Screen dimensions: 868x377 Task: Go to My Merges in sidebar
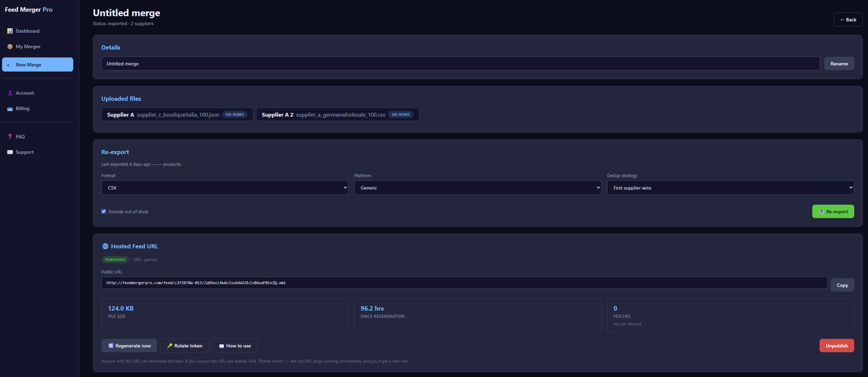click(38, 46)
